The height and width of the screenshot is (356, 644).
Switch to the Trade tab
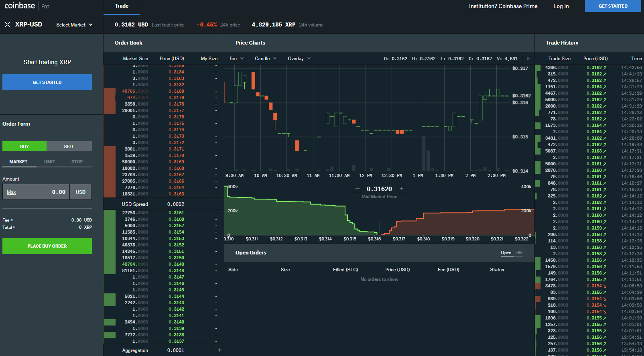[x=122, y=6]
